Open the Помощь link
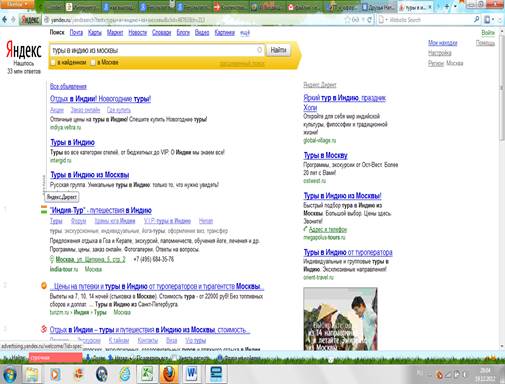 (x=485, y=43)
